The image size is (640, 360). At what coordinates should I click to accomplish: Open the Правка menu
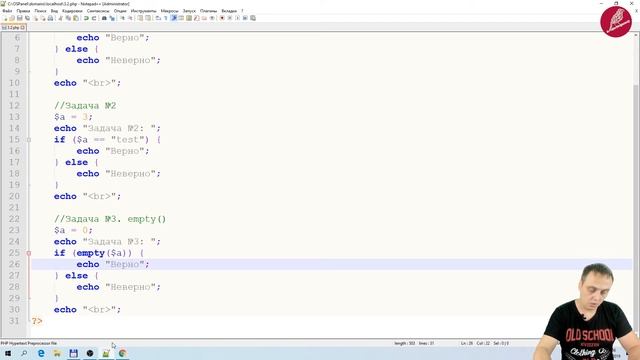pos(23,11)
